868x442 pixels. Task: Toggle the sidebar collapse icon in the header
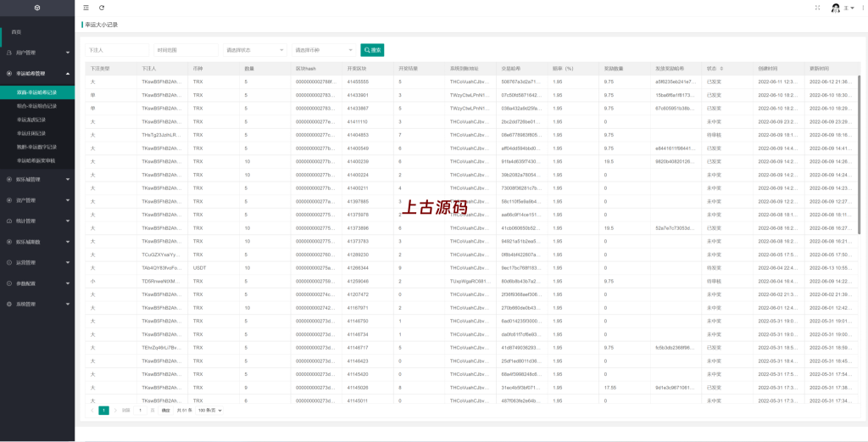pos(86,8)
